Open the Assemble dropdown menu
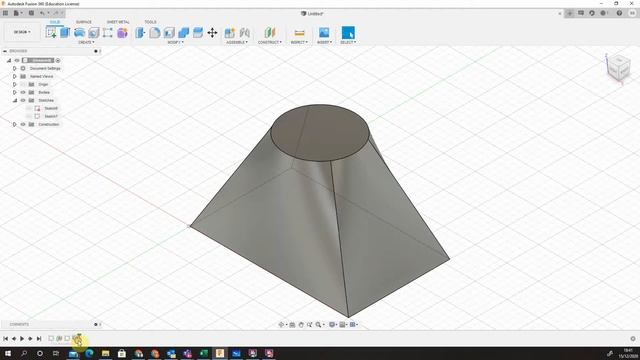Viewport: 640px width, 360px height. [x=237, y=42]
